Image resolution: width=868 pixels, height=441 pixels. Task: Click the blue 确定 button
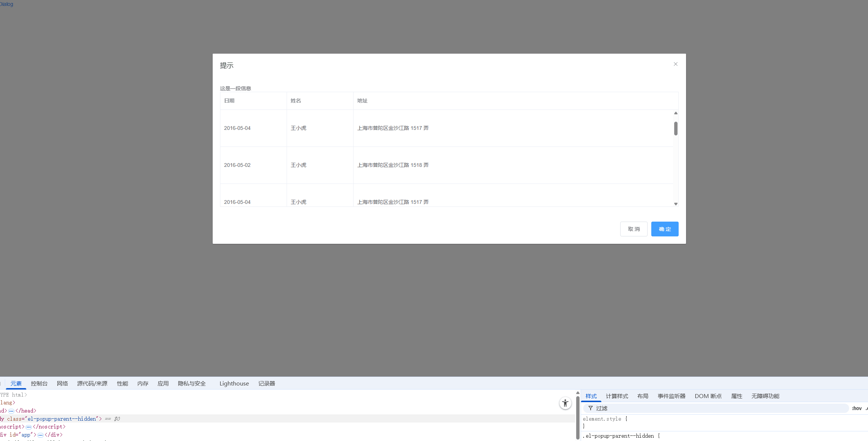coord(665,229)
